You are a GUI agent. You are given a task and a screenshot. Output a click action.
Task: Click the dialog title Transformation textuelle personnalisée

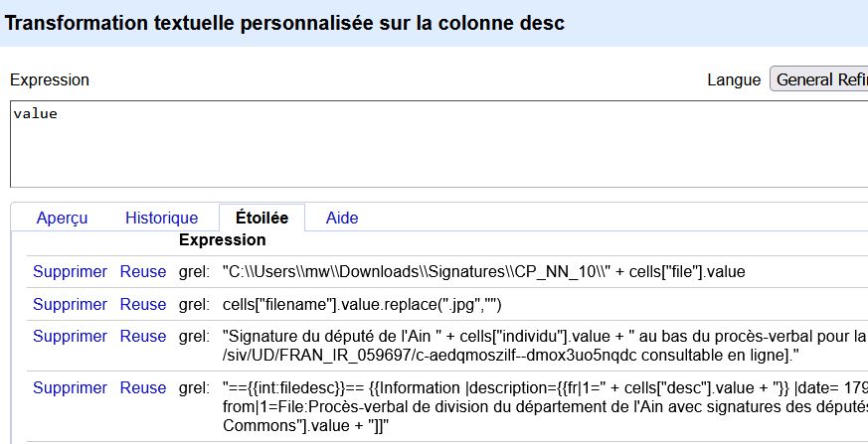coord(284,23)
